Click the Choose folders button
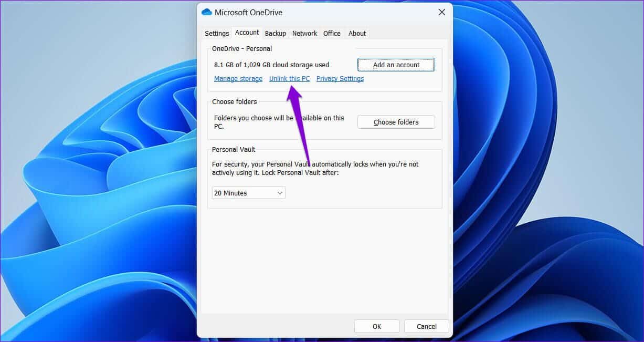Viewport: 644px width, 342px height. tap(396, 122)
